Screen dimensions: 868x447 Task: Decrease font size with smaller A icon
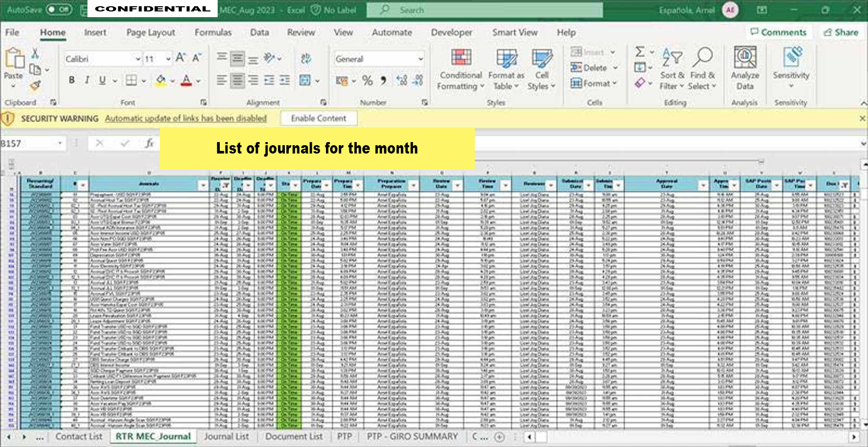196,58
